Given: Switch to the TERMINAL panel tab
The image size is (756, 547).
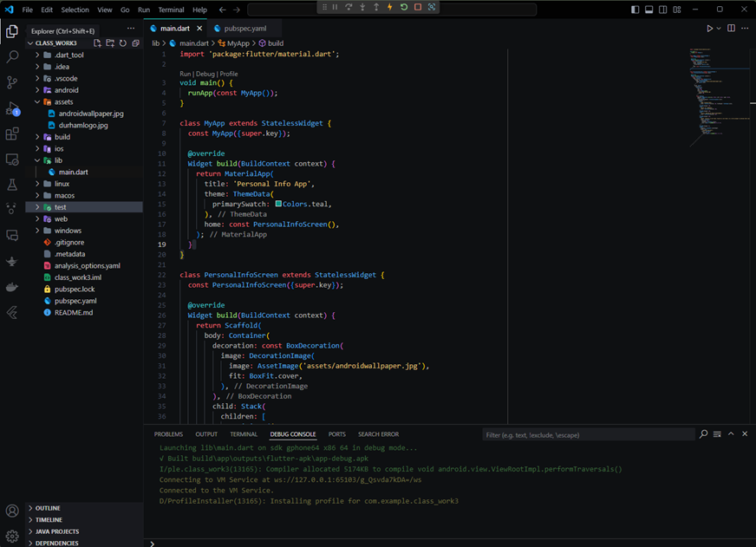Looking at the screenshot, I should 244,434.
